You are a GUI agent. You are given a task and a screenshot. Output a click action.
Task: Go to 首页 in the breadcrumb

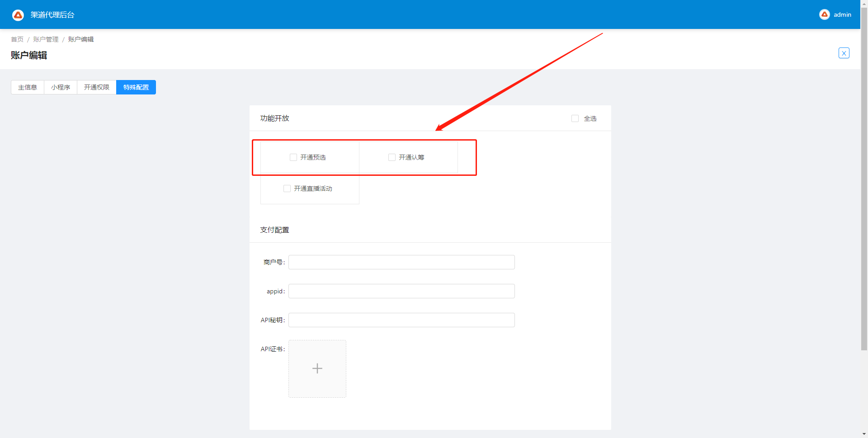17,39
